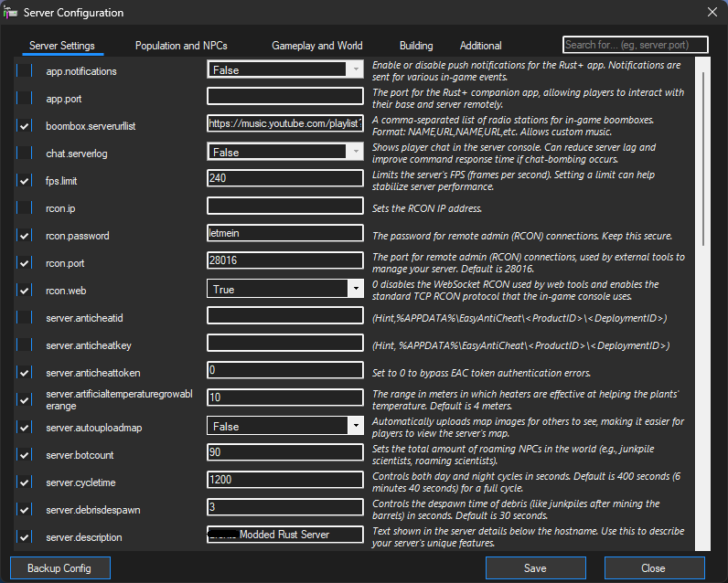Open the rcon.web True dropdown
Image resolution: width=728 pixels, height=583 pixels.
coord(285,289)
